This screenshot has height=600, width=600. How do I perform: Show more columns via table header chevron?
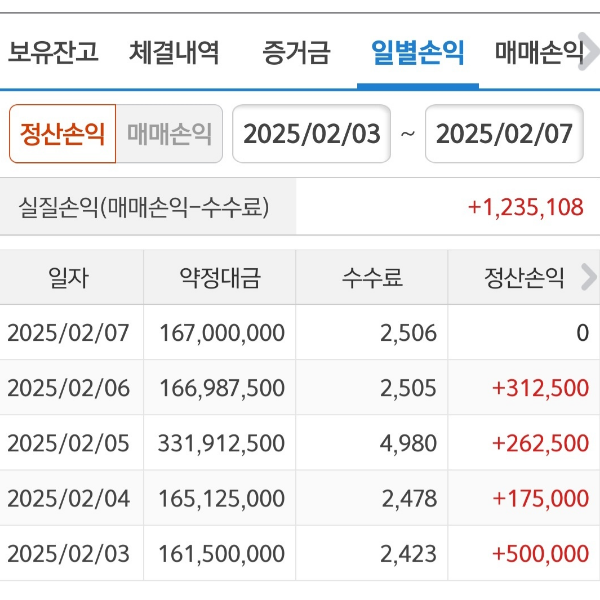point(588,278)
